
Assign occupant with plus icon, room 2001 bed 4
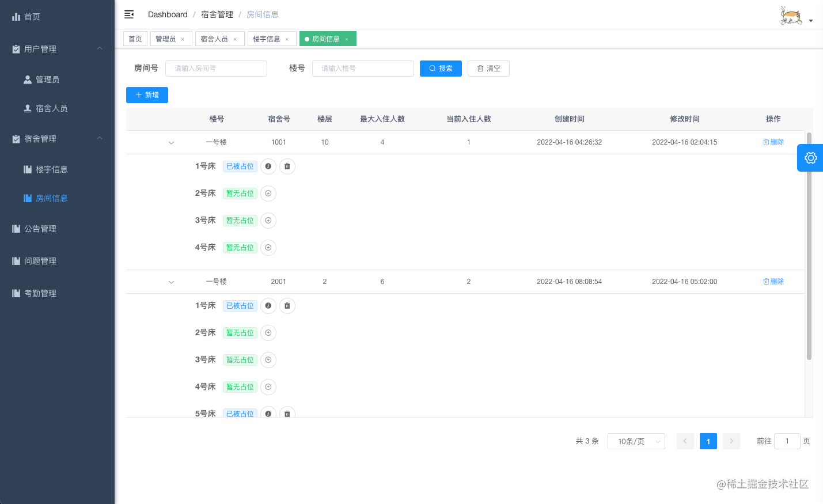point(268,387)
